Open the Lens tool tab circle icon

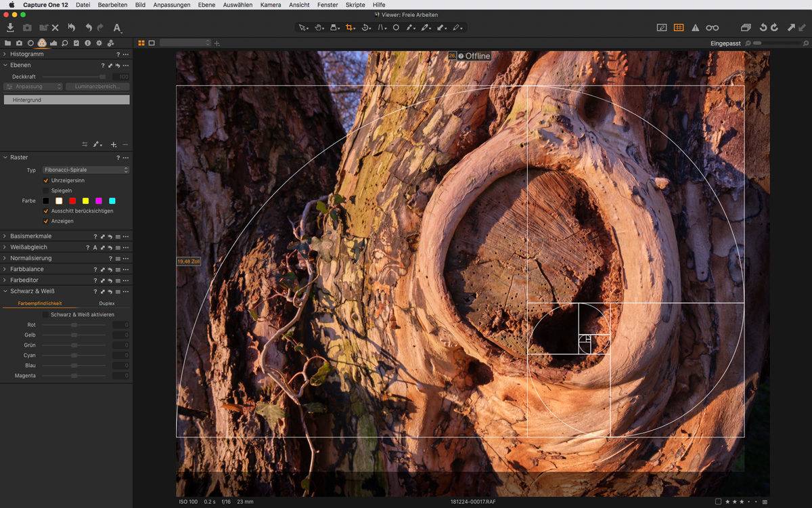(x=30, y=43)
